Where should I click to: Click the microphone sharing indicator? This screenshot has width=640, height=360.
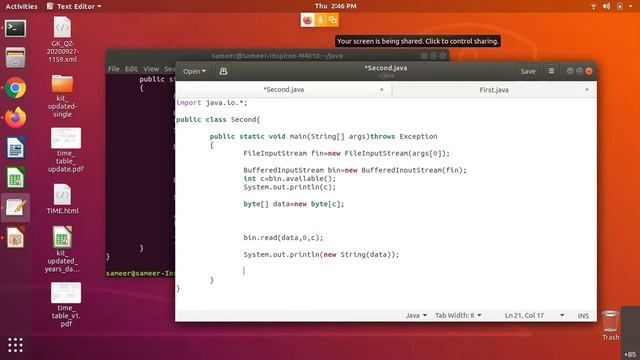point(321,20)
